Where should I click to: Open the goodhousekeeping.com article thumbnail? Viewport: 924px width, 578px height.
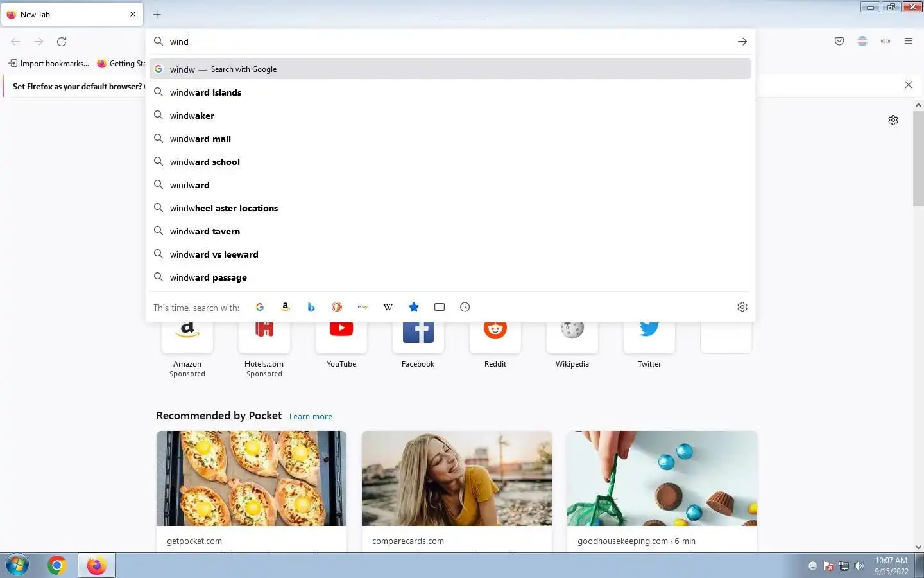(x=662, y=478)
